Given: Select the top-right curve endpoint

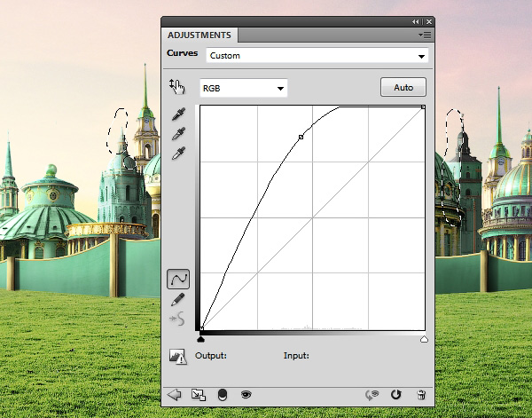Looking at the screenshot, I should click(423, 107).
